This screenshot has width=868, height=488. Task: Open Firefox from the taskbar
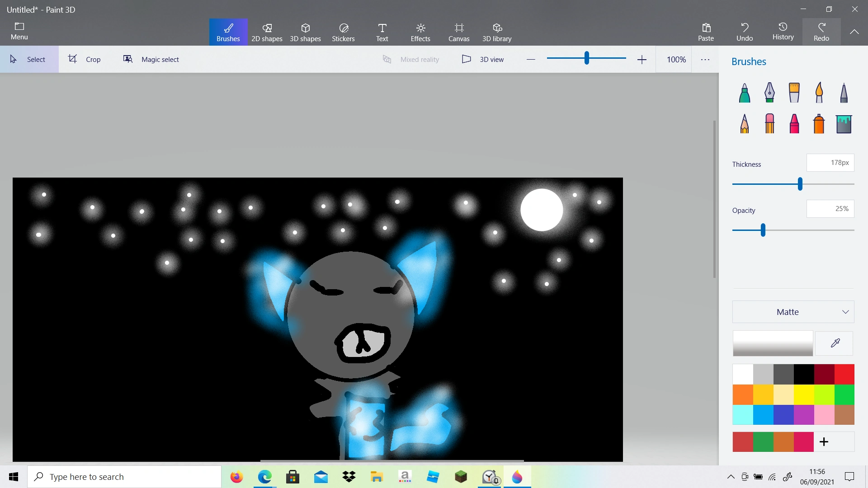pos(236,477)
